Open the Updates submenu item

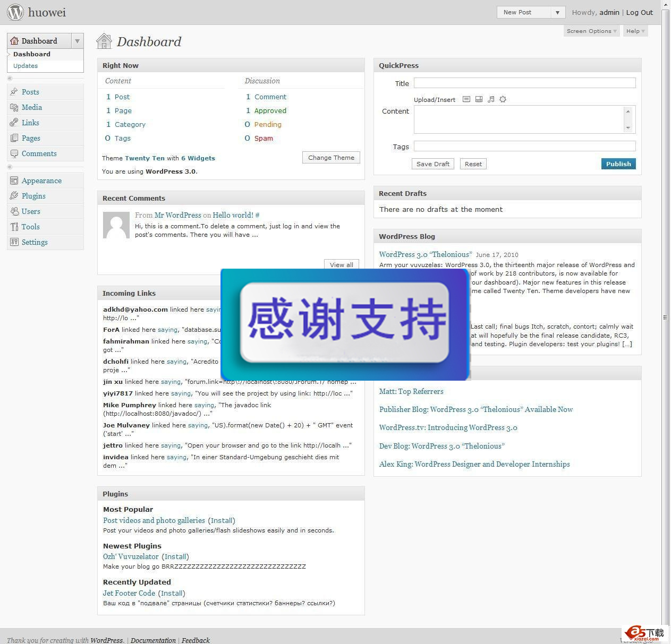26,66
